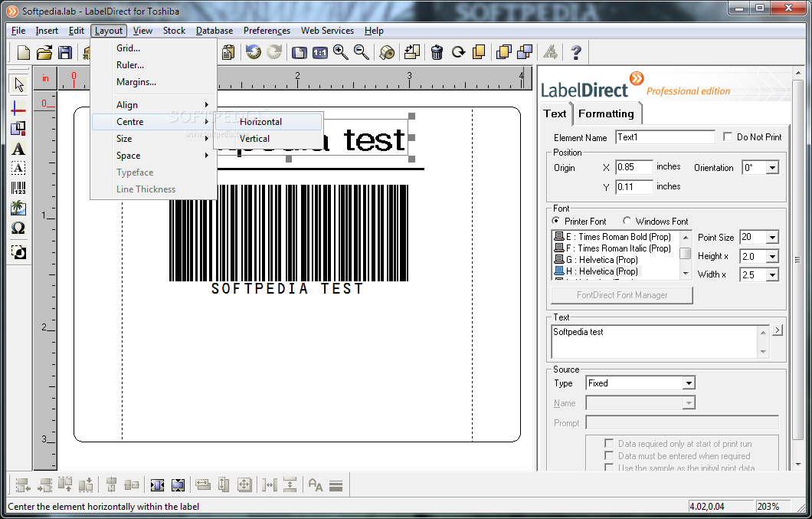This screenshot has height=519, width=812.
Task: Select the arrow pointer tool
Action: point(18,84)
